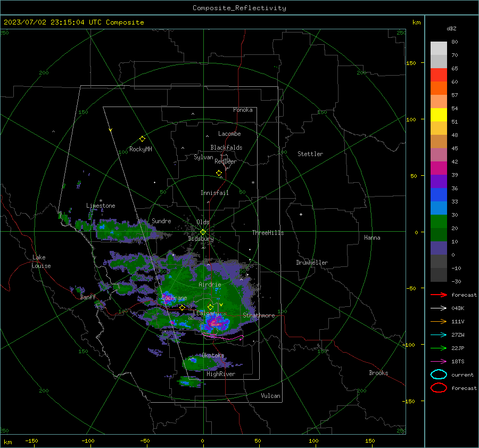Click the Brooks city label

coord(378,373)
